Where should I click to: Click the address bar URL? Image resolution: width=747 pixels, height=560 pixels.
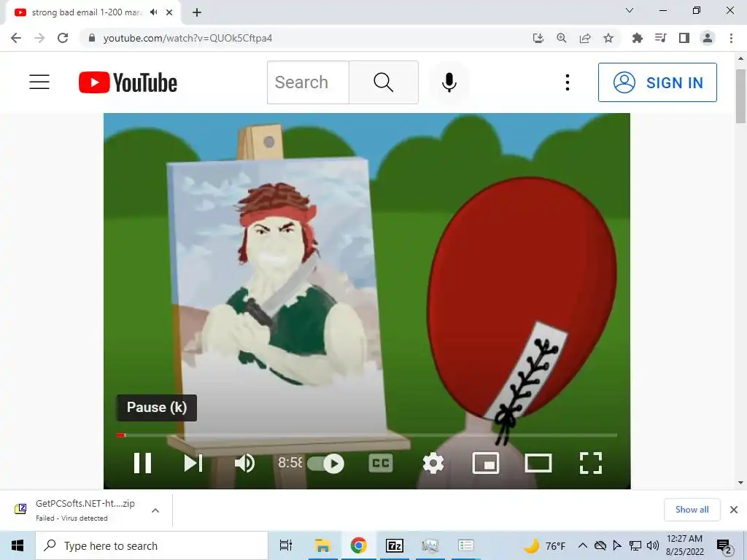187,38
